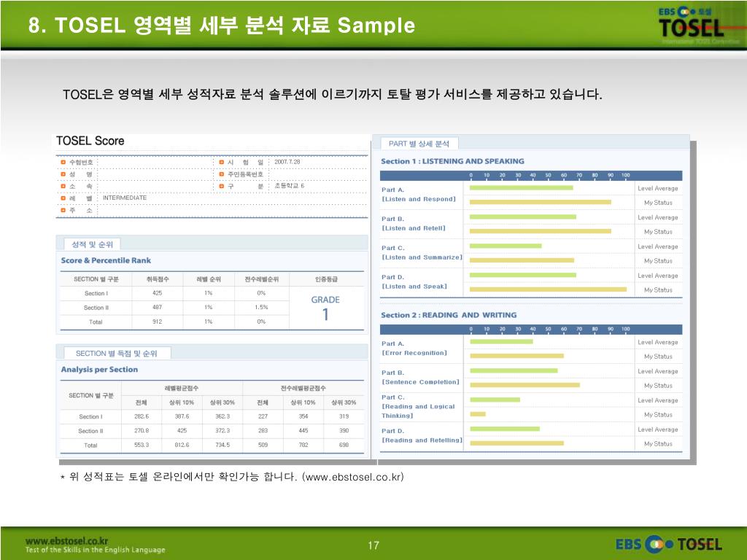The height and width of the screenshot is (560, 747).
Task: Click 'Section 2 : READING AND WRITING' heading
Action: [449, 315]
